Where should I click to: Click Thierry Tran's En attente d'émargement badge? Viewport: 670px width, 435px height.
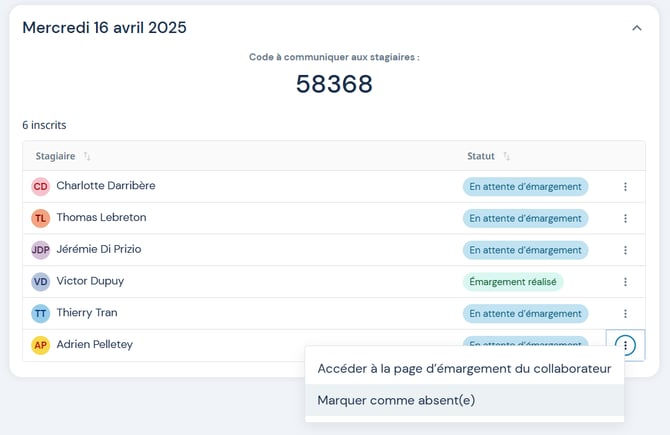pyautogui.click(x=525, y=314)
